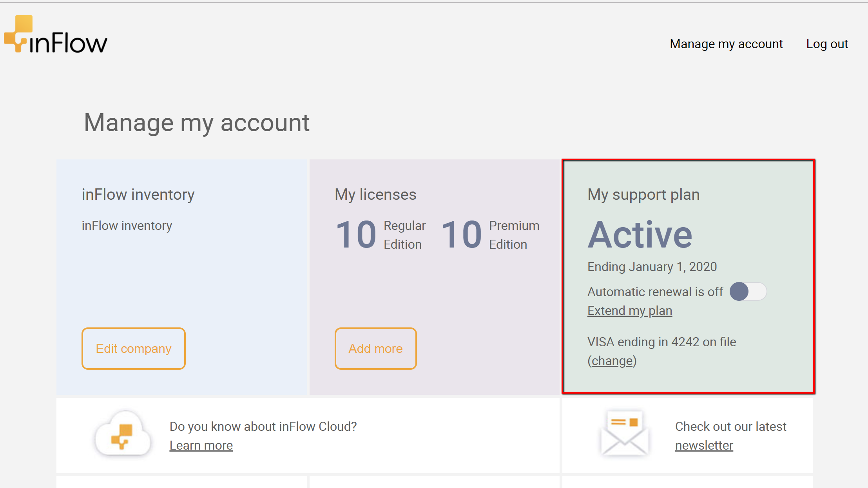Open Manage my account in header
868x488 pixels.
tap(726, 44)
